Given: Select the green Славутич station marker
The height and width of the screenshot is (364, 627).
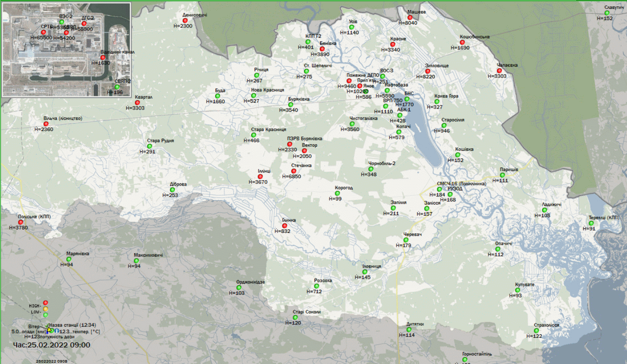Looking at the screenshot, I should point(607,13).
